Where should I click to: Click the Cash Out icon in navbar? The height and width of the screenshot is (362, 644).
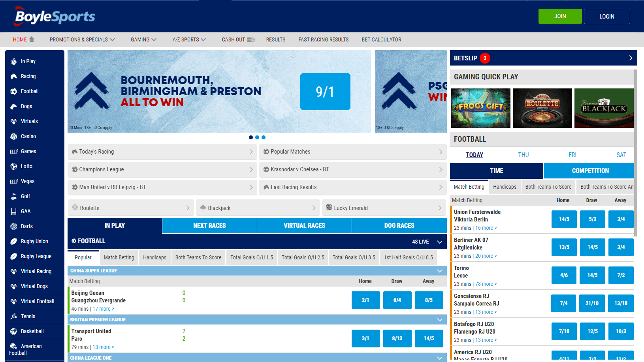pyautogui.click(x=251, y=39)
